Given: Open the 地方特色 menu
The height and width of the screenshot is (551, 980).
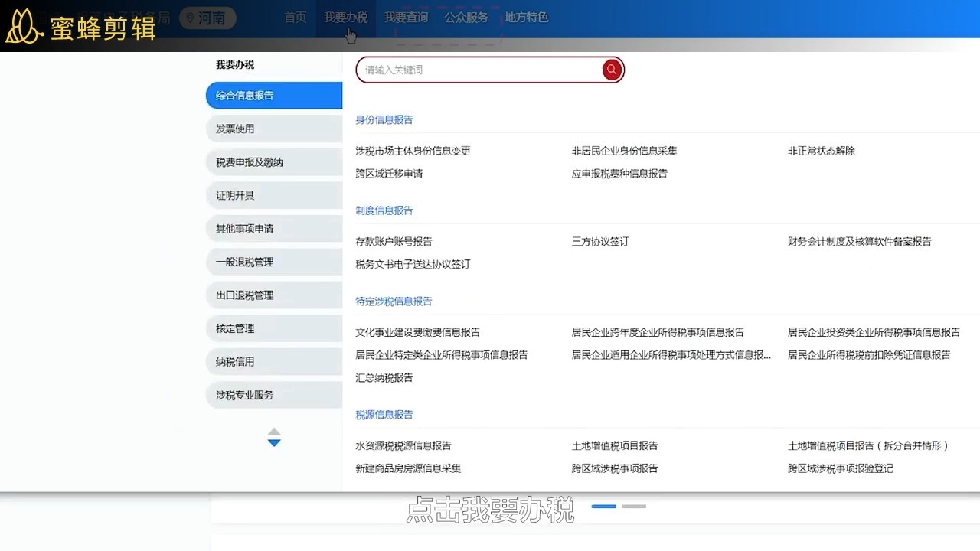Looking at the screenshot, I should click(x=526, y=18).
